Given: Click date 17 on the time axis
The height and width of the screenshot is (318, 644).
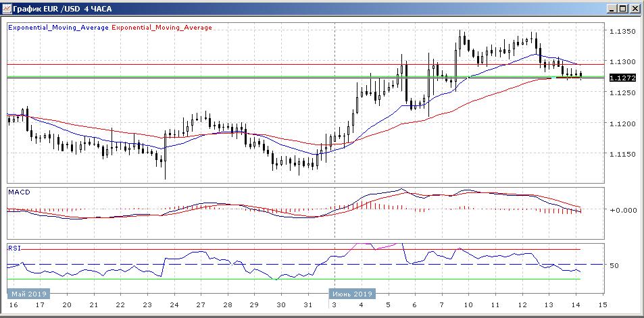Looking at the screenshot, I should tap(40, 305).
